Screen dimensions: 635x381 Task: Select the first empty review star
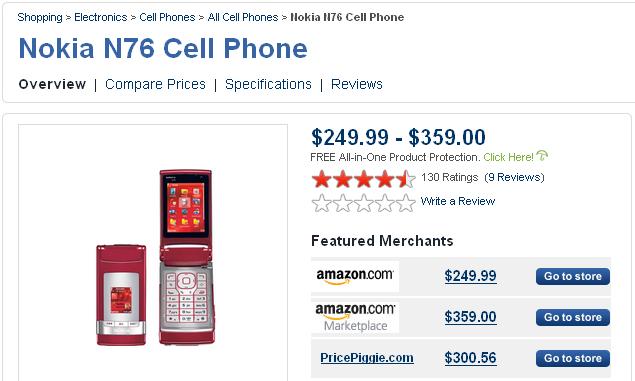322,202
